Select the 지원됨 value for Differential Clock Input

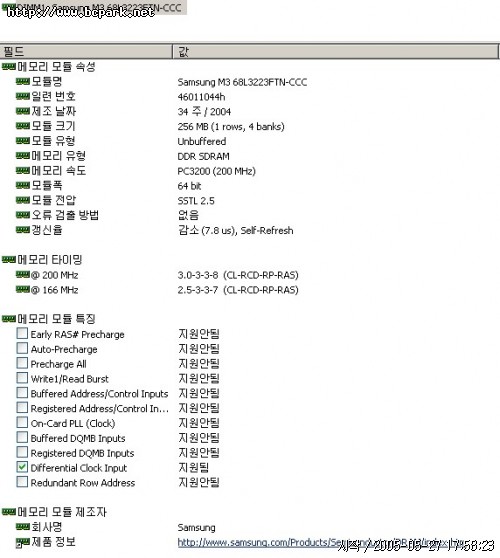tap(194, 468)
